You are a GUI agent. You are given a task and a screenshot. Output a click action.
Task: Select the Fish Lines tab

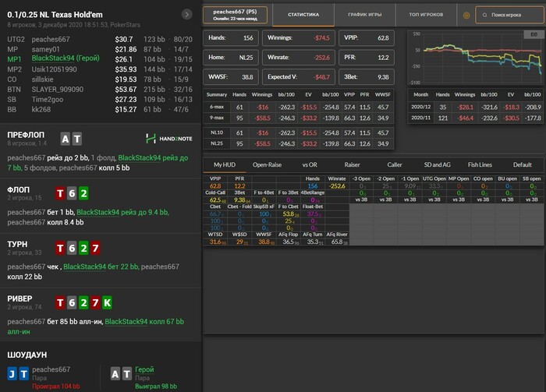[x=480, y=165]
